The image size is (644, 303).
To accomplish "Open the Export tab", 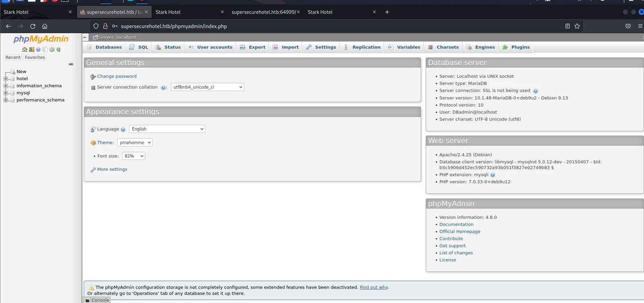I will click(x=253, y=48).
